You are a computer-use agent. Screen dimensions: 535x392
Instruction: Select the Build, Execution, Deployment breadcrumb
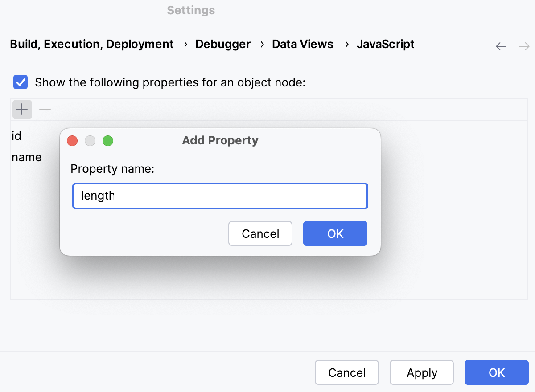(91, 44)
